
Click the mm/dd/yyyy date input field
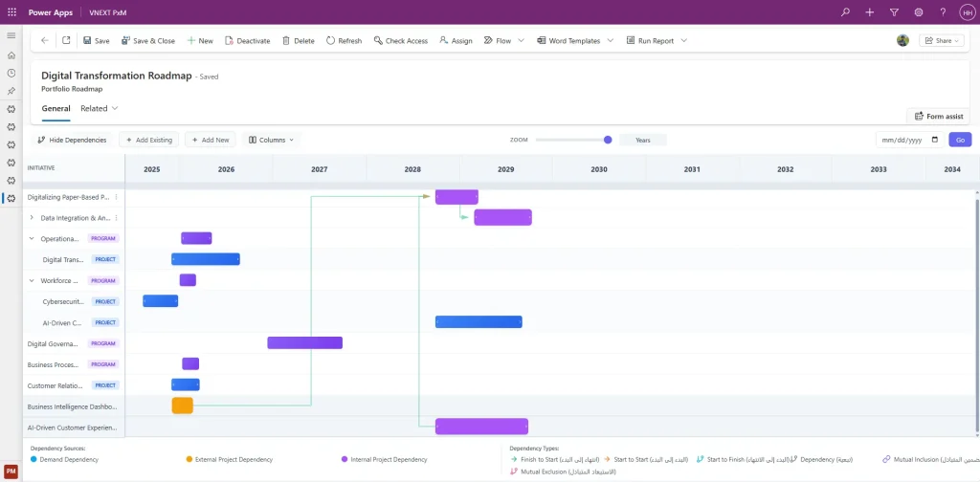tap(904, 140)
